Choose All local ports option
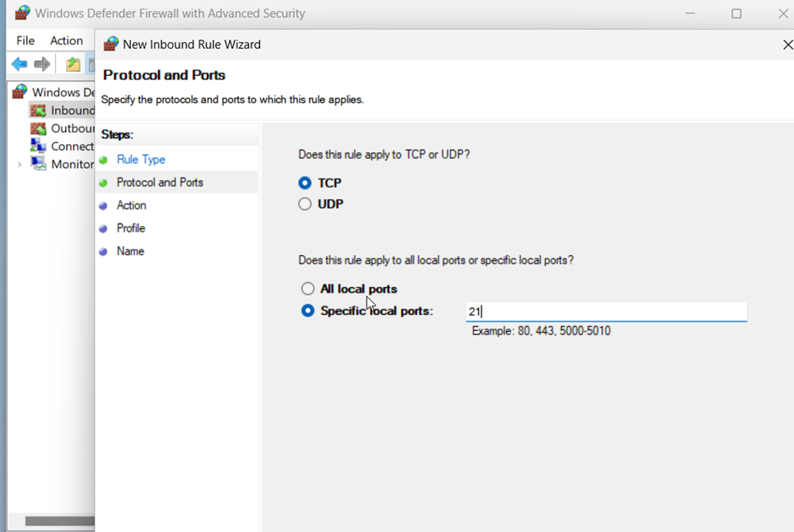Screen dimensions: 794x532 [307, 289]
